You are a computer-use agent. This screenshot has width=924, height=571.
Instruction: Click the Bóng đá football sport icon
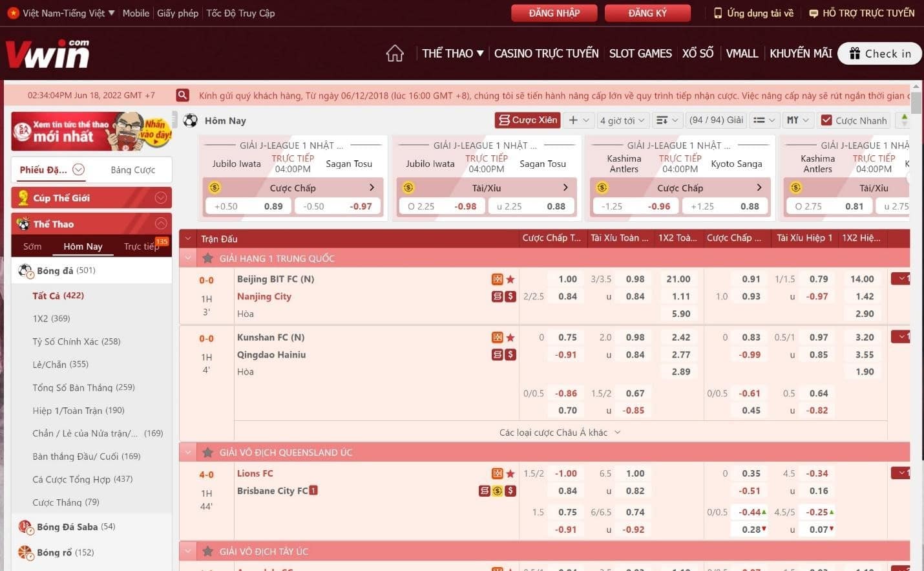click(26, 271)
